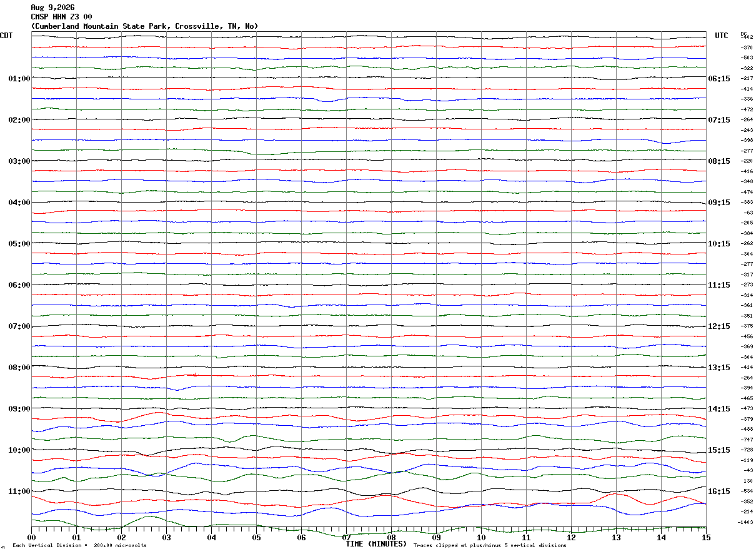This screenshot has width=756, height=554.
Task: Click the positive DC offset value '130'
Action: pyautogui.click(x=749, y=481)
